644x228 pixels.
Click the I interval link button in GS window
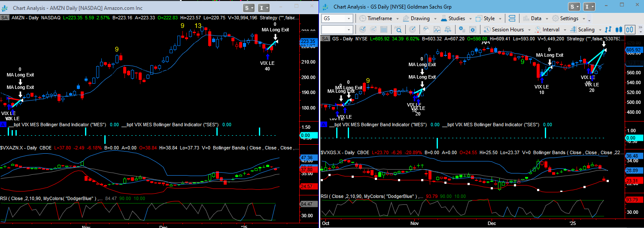(x=587, y=6)
